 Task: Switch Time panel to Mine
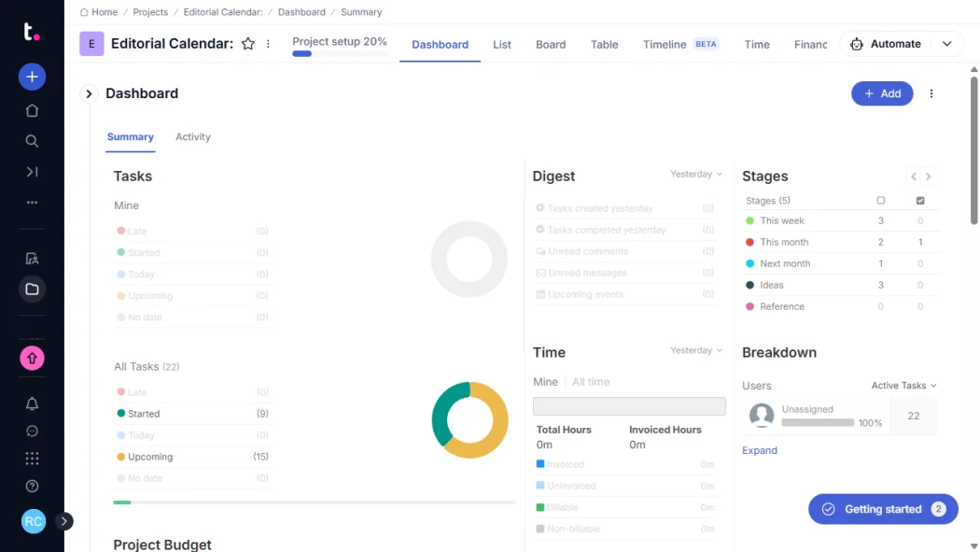tap(545, 382)
